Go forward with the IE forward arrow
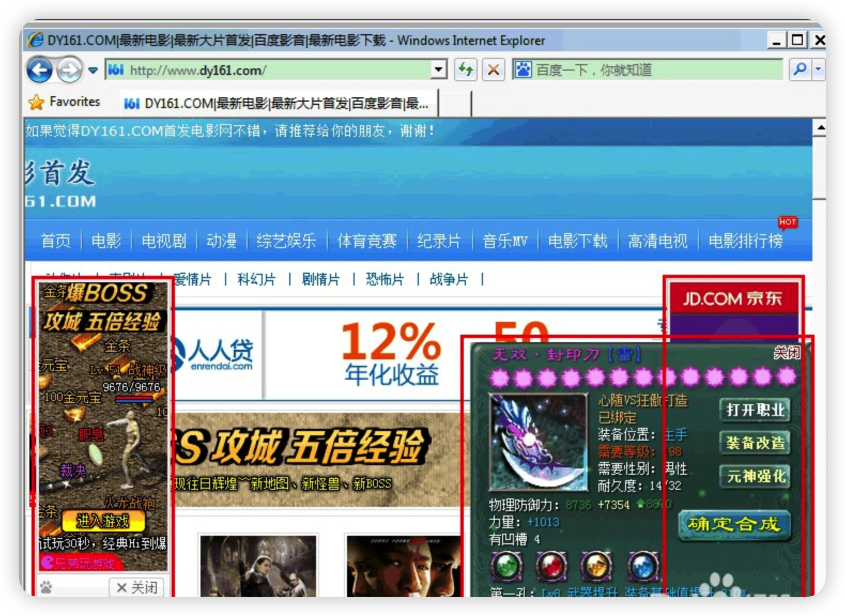Viewport: 845px width, 616px height. [x=68, y=70]
